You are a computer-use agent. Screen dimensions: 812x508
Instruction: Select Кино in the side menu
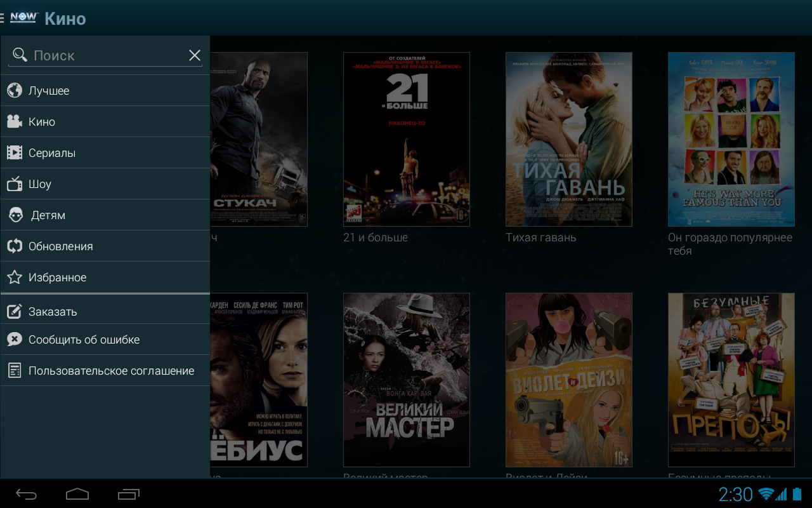click(x=105, y=121)
